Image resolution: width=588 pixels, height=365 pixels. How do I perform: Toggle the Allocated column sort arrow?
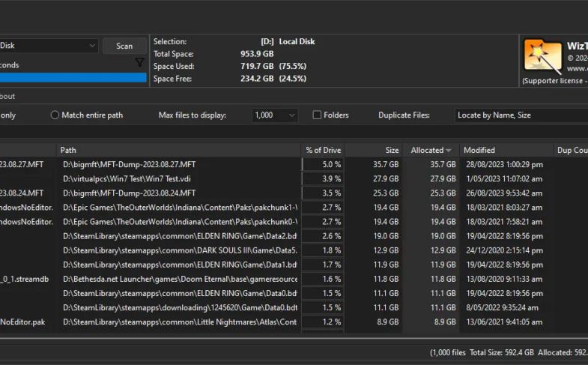point(449,151)
